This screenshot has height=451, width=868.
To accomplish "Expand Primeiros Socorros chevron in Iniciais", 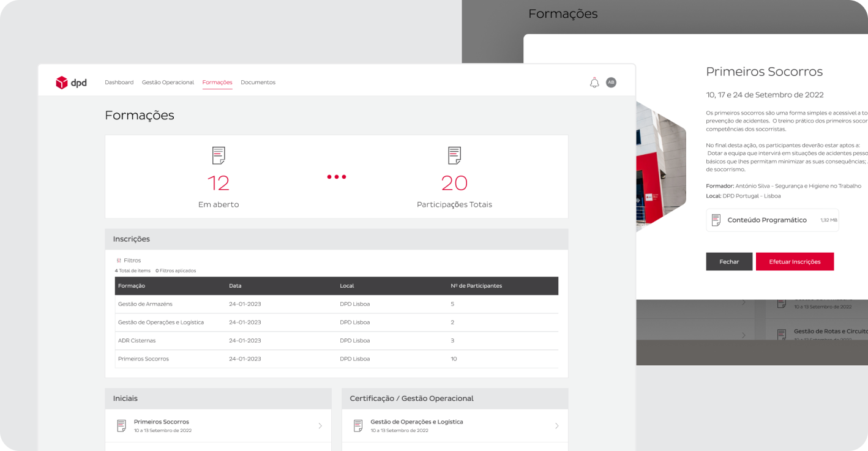I will [320, 426].
